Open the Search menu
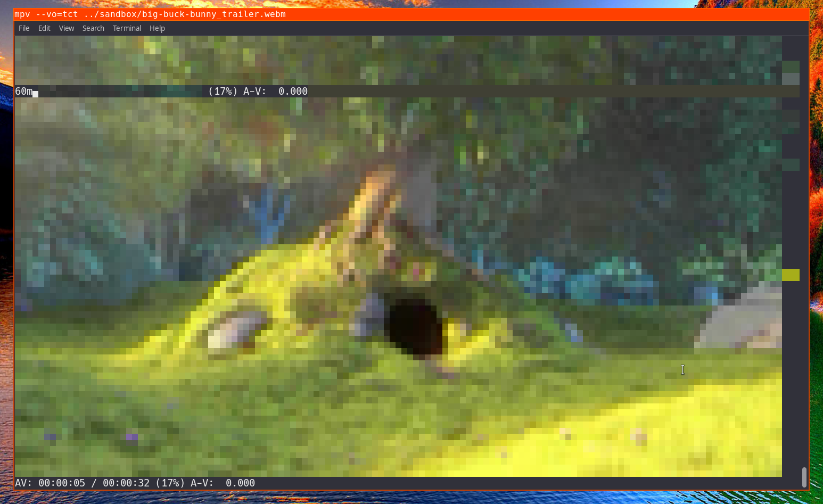The width and height of the screenshot is (823, 504). [x=93, y=28]
